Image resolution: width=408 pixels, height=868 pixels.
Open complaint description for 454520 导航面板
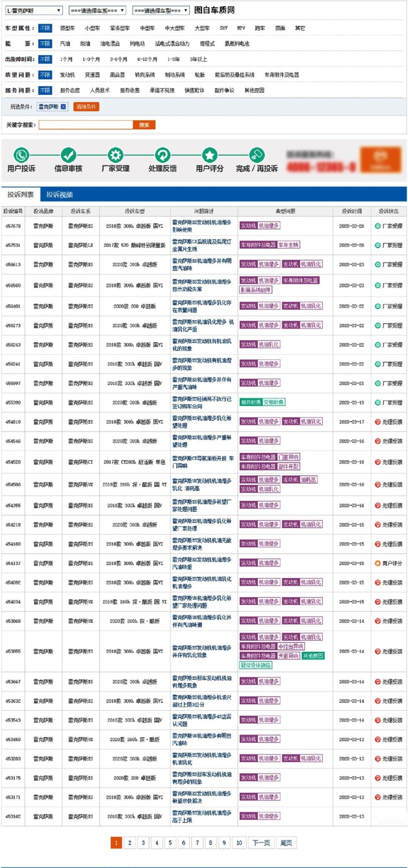(203, 462)
